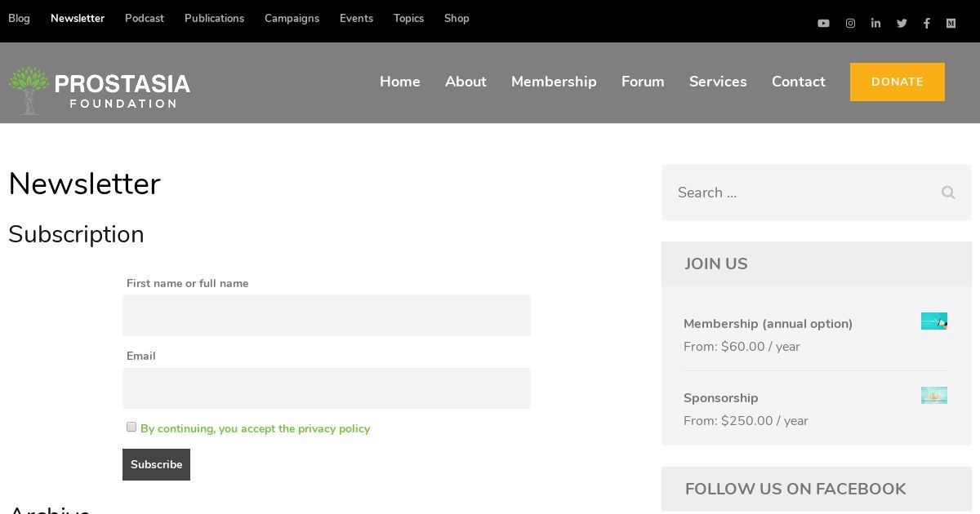
Task: Accept the privacy policy checkbox
Action: tap(131, 427)
